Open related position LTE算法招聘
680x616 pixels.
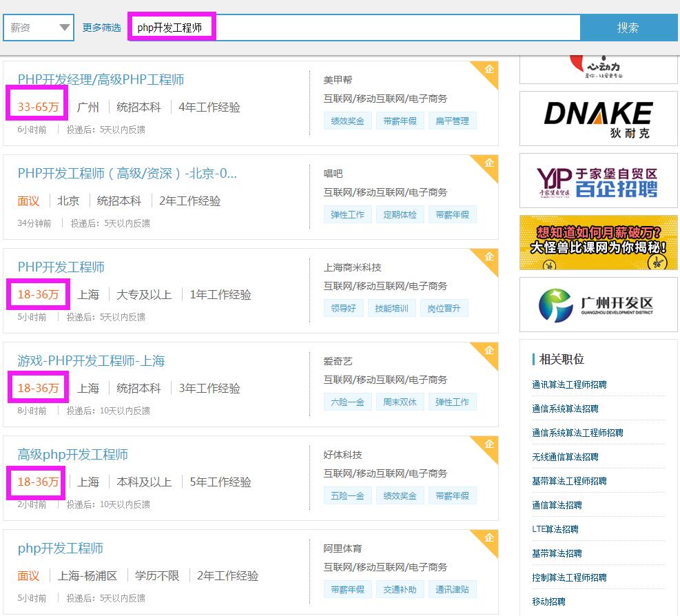click(555, 529)
